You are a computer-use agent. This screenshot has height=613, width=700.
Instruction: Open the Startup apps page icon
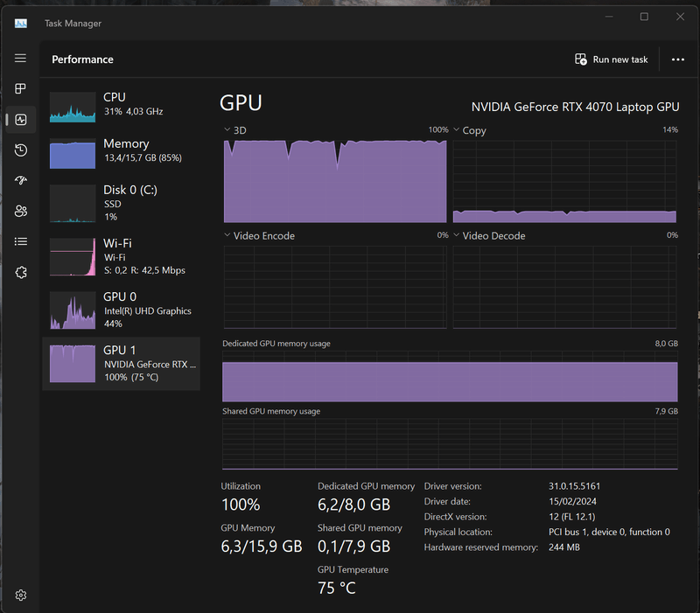click(x=20, y=180)
